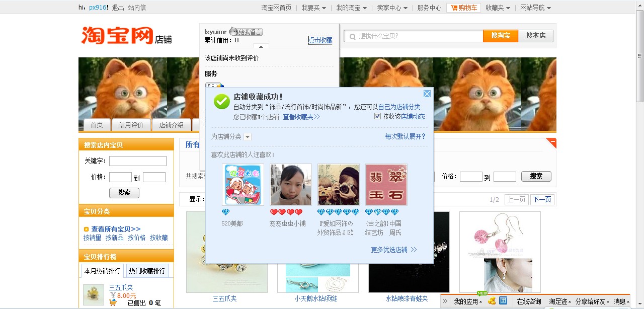Expand the 为店铺分类 dropdown arrow
The height and width of the screenshot is (309, 644).
point(248,137)
